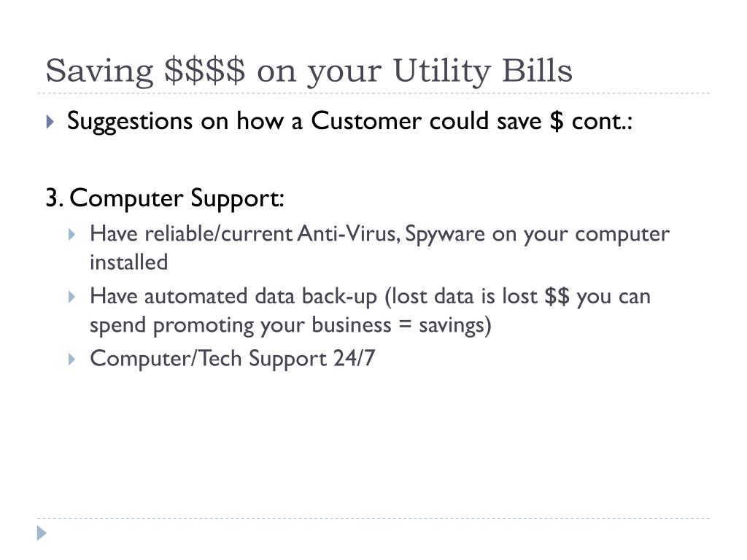Select the slide title 'Saving $$$$ on your Utility Bills'

(x=309, y=71)
